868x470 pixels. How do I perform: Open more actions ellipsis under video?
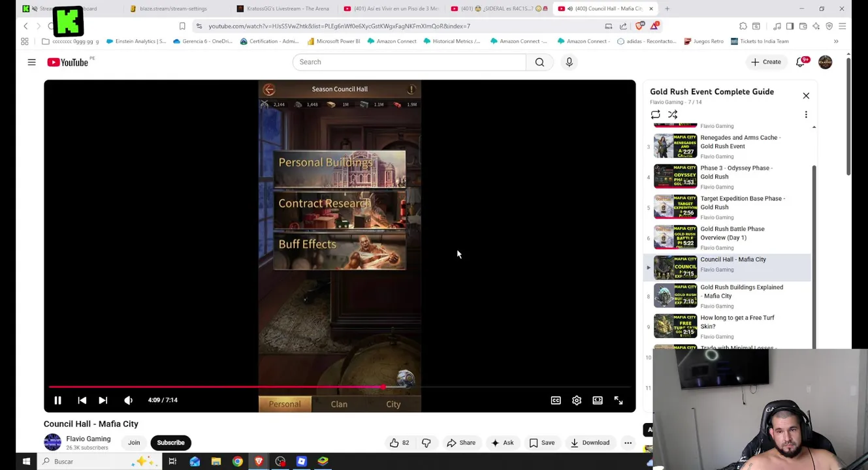pos(628,443)
